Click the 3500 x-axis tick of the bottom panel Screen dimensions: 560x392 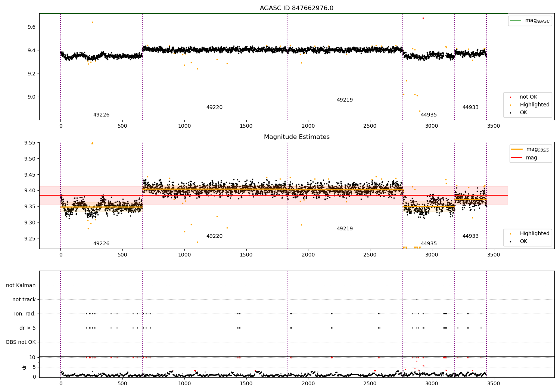(494, 383)
